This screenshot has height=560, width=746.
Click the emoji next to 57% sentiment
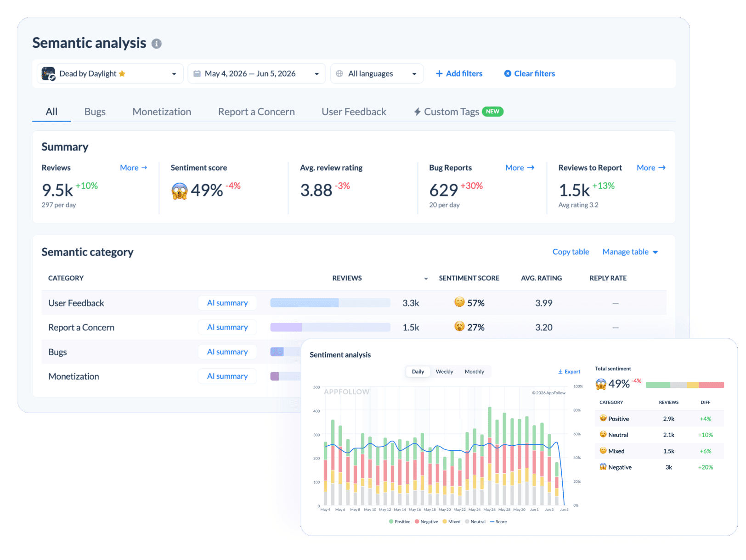[459, 302]
